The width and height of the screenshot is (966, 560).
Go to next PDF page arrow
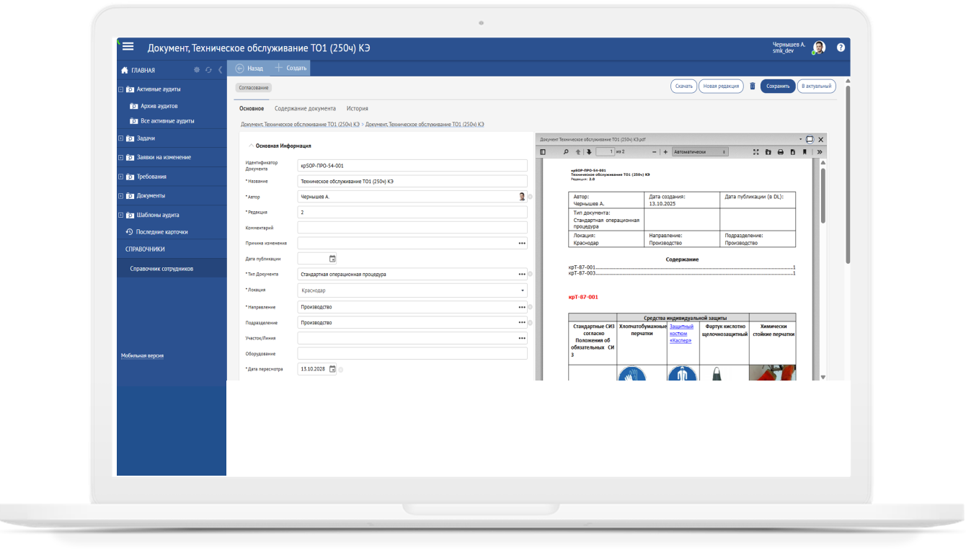pos(589,152)
